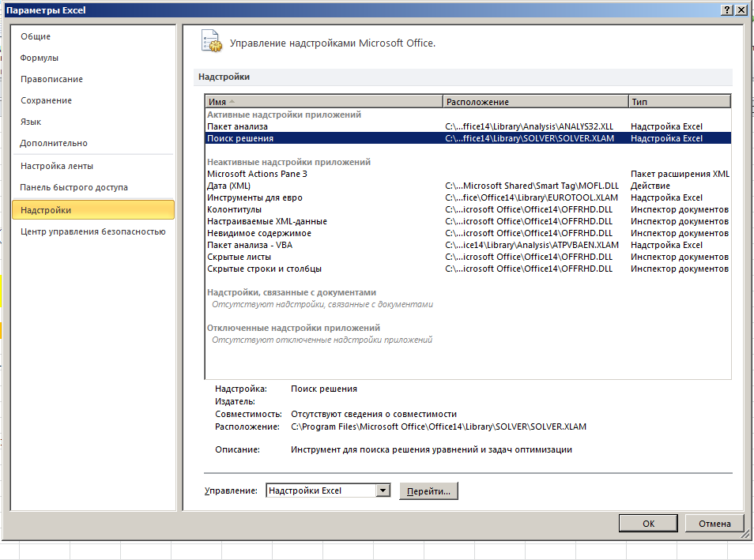Sort add-ins by Расположение column header
The height and width of the screenshot is (560, 754).
click(535, 101)
